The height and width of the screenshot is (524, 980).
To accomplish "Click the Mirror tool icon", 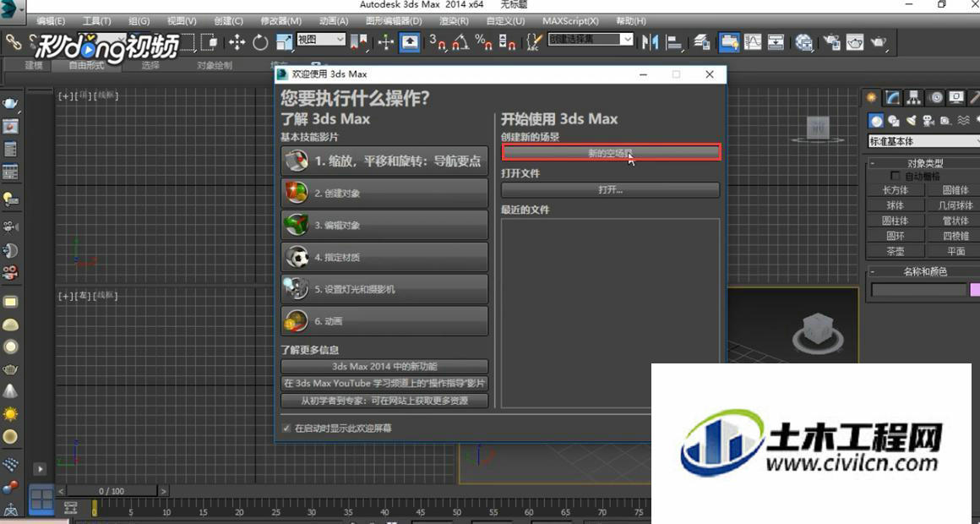I will click(650, 42).
